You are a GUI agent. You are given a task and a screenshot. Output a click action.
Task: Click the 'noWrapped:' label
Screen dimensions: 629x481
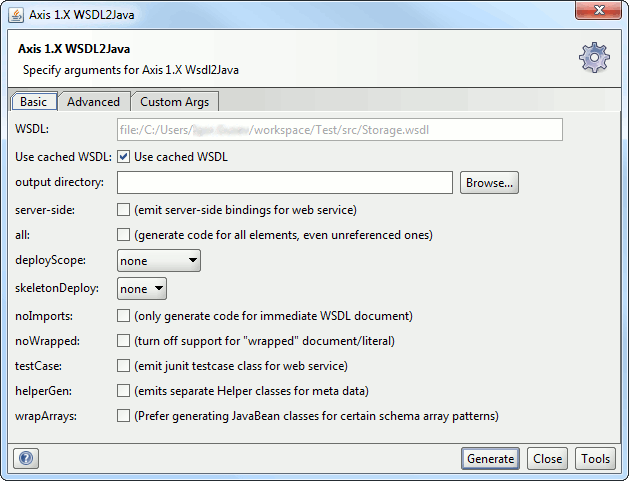47,341
